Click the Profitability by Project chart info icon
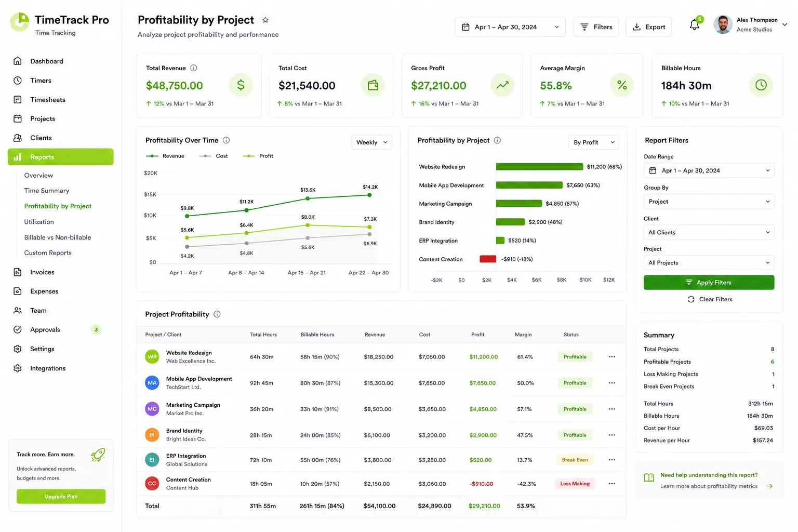798x532 pixels. pos(497,140)
